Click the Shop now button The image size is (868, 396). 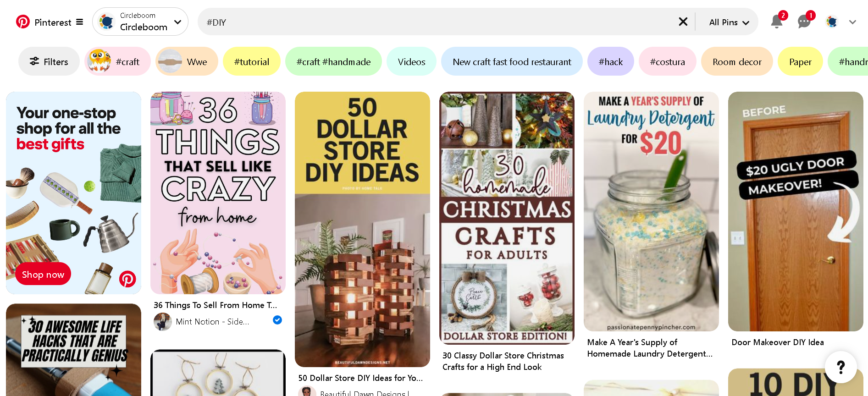[x=43, y=274]
